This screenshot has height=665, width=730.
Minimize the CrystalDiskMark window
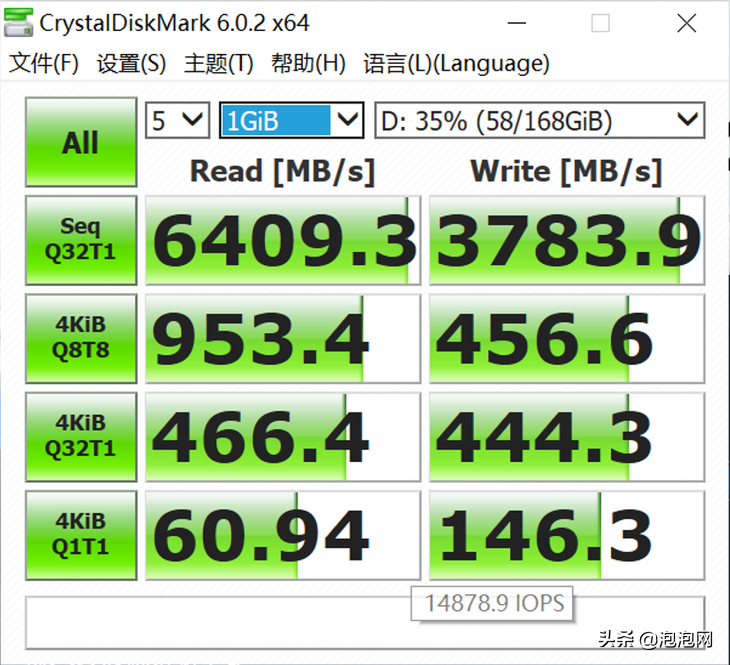pyautogui.click(x=517, y=23)
